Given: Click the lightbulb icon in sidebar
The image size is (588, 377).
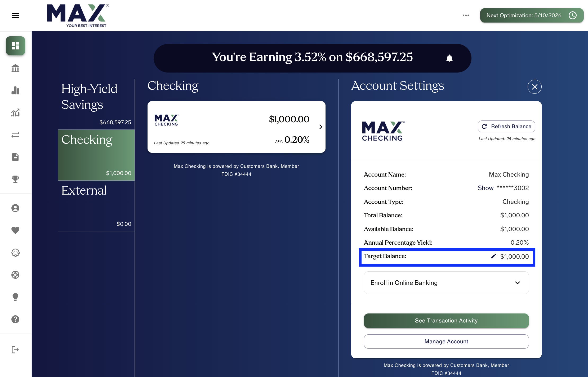Looking at the screenshot, I should (15, 297).
